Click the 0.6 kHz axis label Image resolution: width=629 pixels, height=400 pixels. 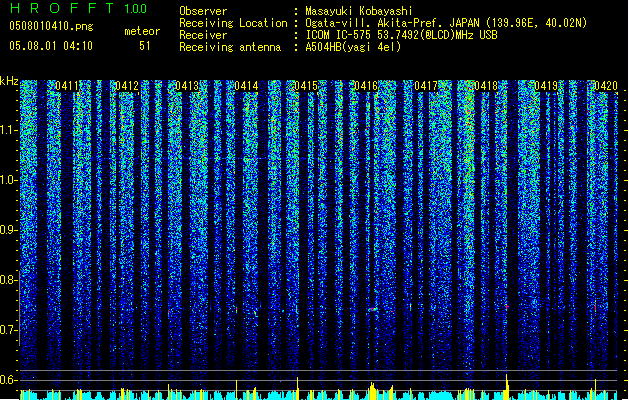tap(9, 380)
